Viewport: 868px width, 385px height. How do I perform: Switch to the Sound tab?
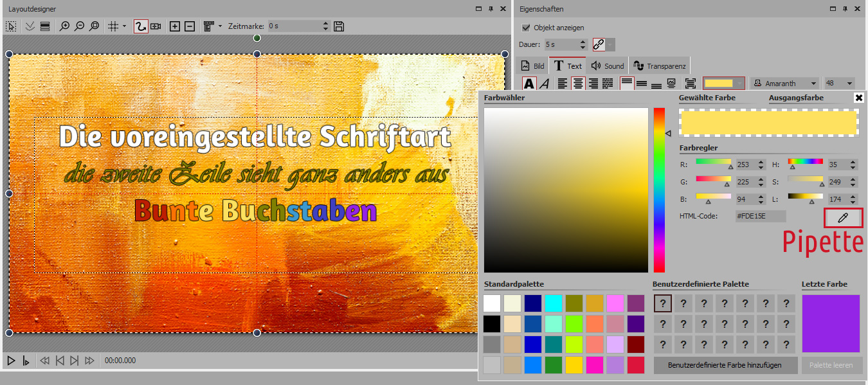point(608,66)
